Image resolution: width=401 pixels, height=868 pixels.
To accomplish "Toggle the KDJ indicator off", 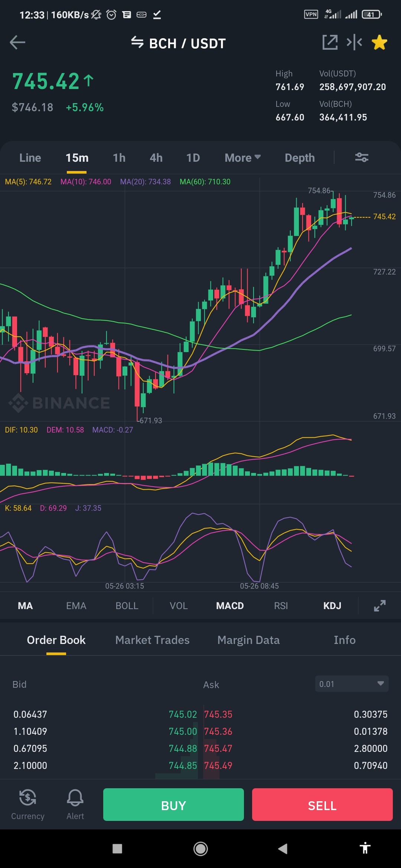I will tap(332, 606).
